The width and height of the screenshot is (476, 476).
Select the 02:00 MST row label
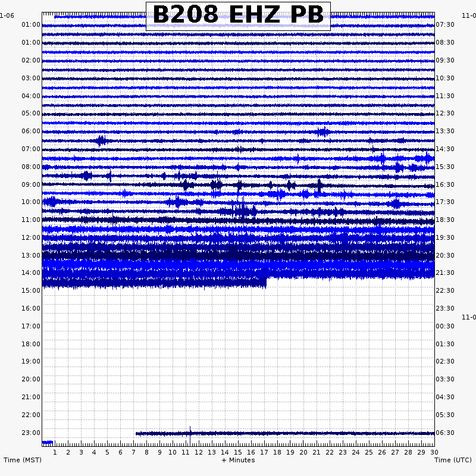click(x=31, y=60)
